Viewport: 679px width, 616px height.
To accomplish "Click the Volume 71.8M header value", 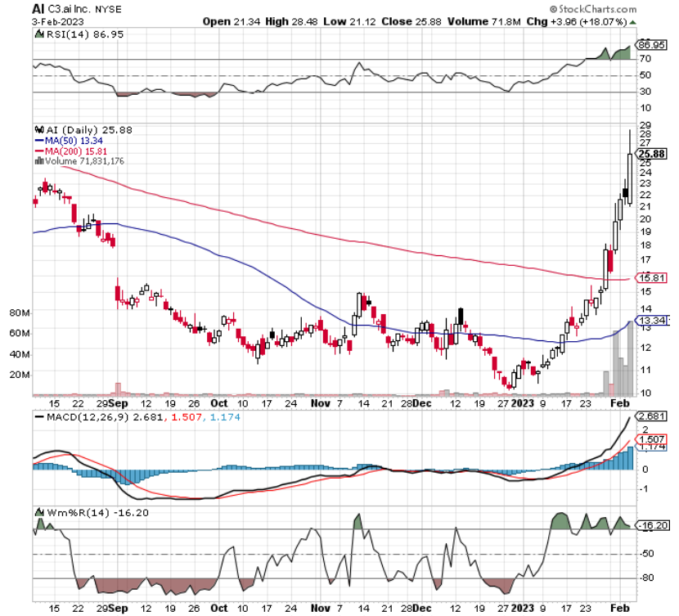I will (483, 21).
